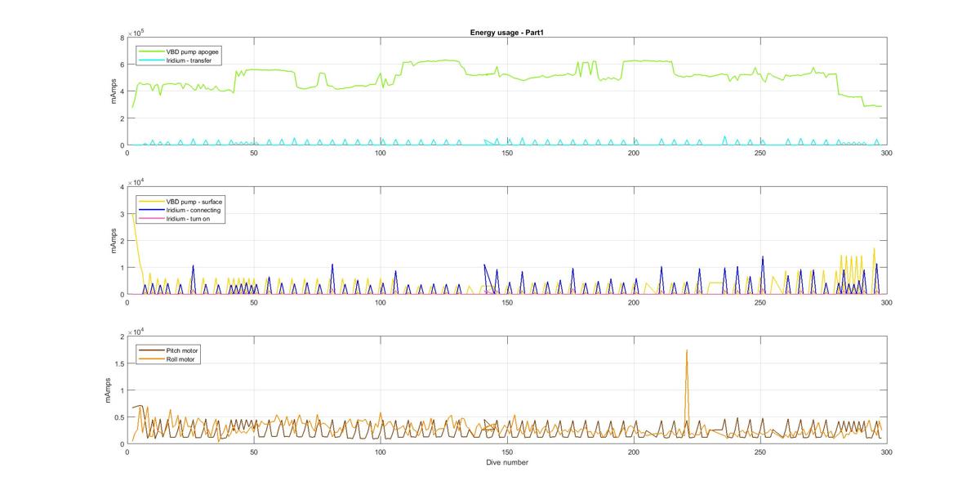Click the large roll motor spike peak
Viewport: 980px width, 499px height.
pos(687,350)
